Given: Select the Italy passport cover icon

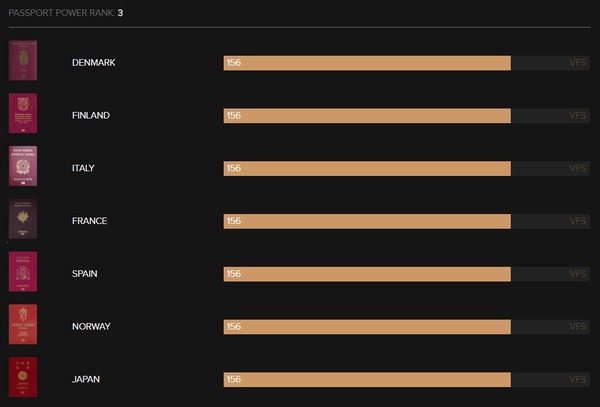Looking at the screenshot, I should (23, 166).
